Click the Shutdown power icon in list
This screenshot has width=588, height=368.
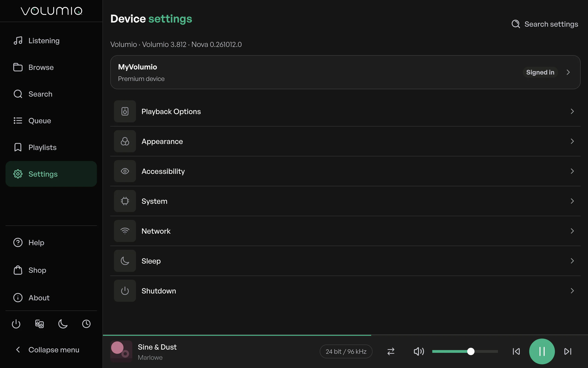click(x=125, y=291)
